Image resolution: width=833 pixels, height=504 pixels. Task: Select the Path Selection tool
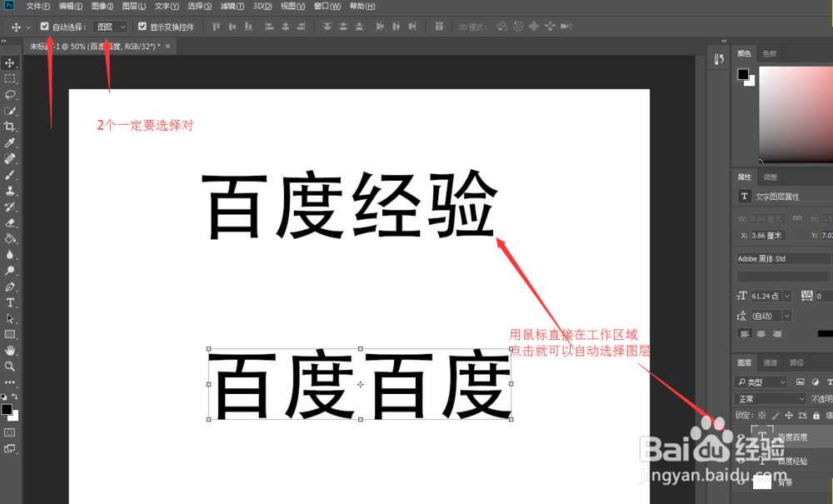(x=9, y=319)
